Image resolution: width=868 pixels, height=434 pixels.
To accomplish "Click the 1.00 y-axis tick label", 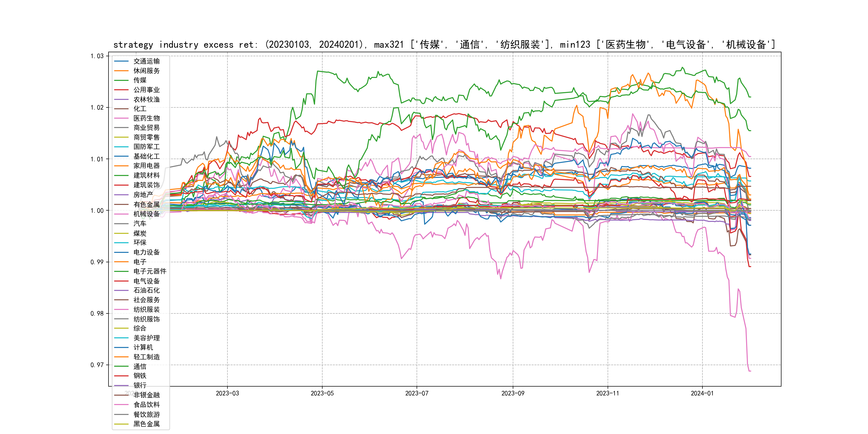I will pos(97,211).
